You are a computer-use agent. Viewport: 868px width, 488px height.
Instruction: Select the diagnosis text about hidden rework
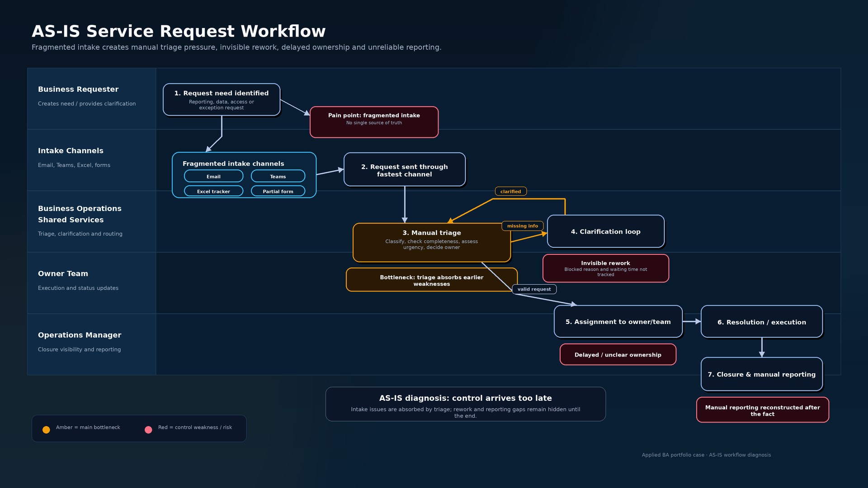(x=466, y=413)
